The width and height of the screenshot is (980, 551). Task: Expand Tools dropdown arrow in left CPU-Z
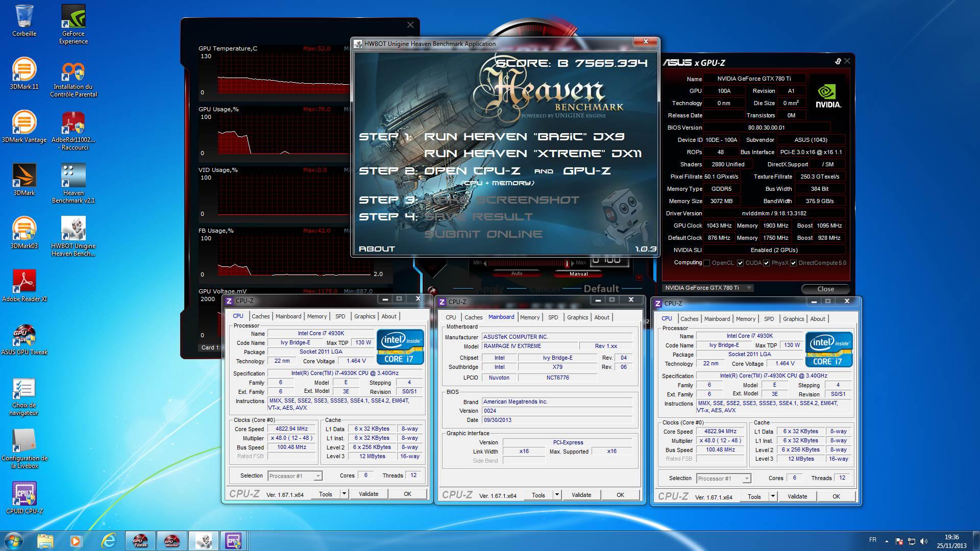[344, 494]
